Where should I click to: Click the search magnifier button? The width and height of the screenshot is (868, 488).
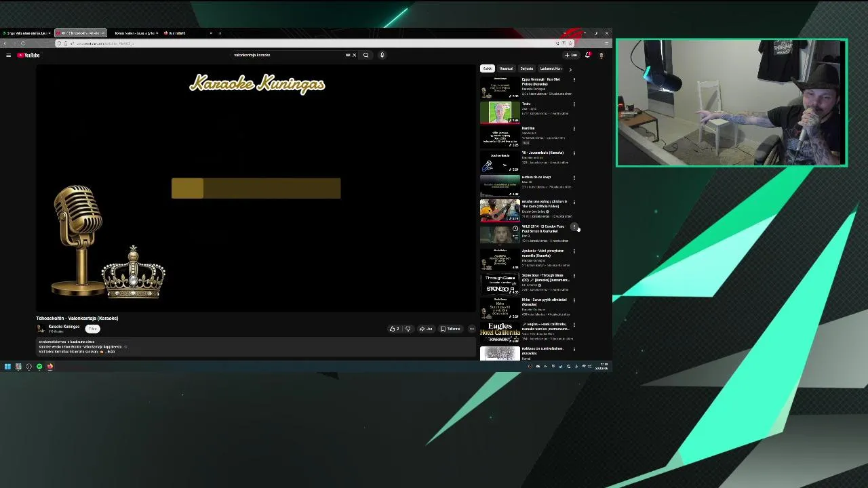point(366,55)
